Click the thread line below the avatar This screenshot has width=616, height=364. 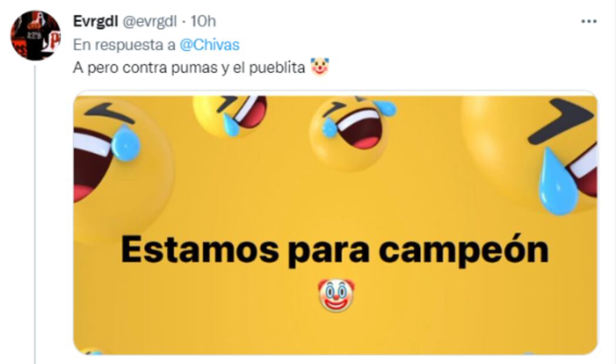coord(35,214)
